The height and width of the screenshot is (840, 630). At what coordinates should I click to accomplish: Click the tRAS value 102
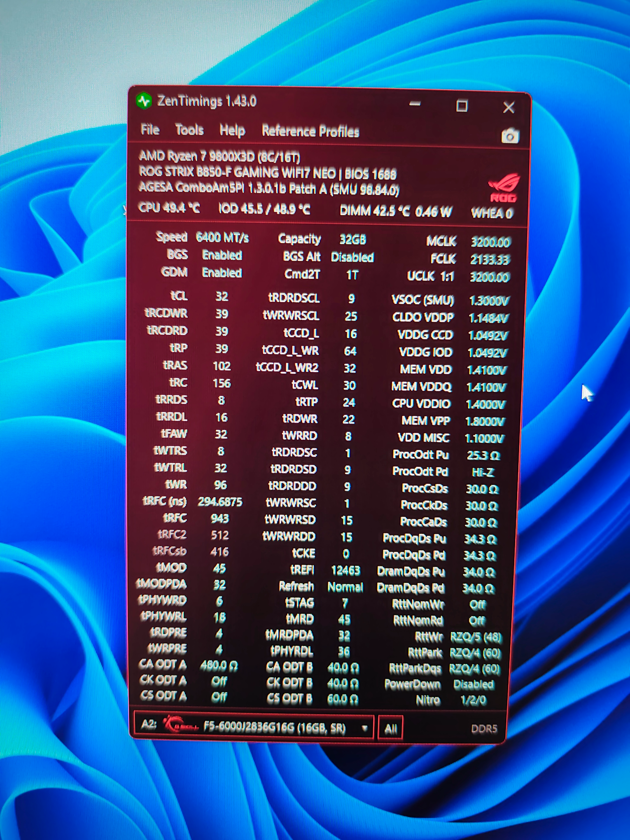[x=222, y=366]
